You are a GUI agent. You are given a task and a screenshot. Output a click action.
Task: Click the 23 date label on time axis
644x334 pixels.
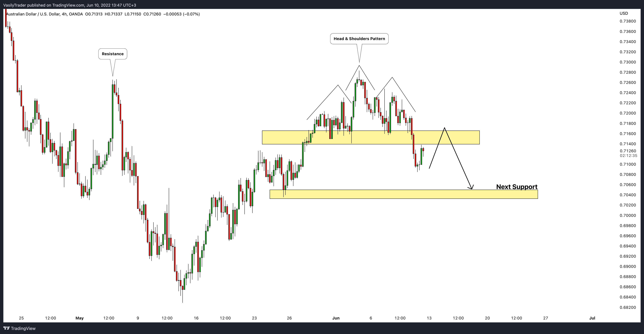point(254,318)
